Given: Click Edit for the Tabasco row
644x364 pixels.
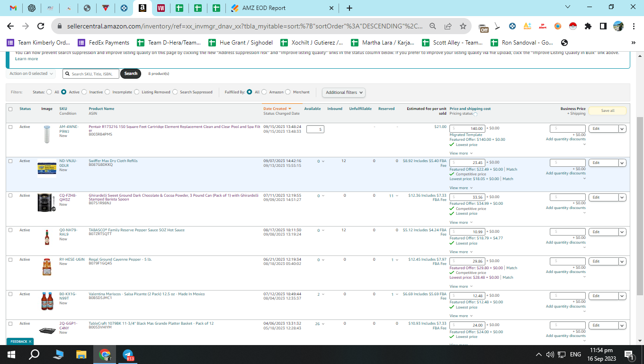Looking at the screenshot, I should point(603,232).
